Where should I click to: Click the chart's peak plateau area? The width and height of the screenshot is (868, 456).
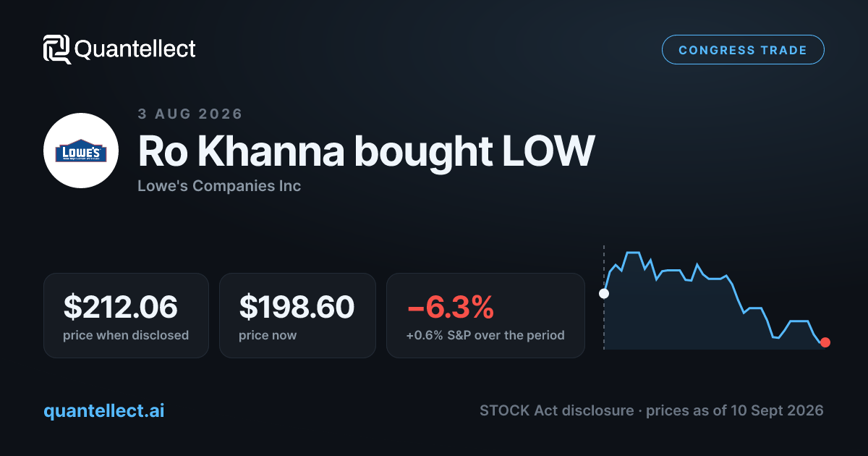(x=633, y=253)
